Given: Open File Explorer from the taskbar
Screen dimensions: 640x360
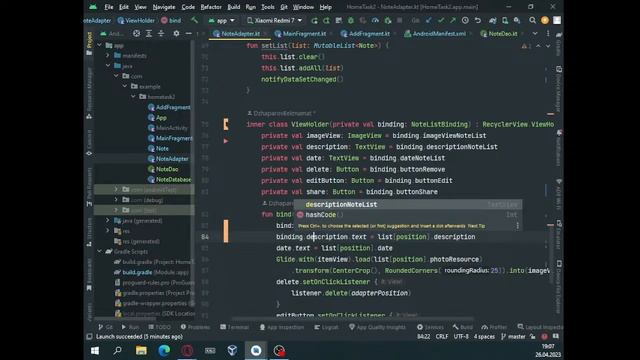Looking at the screenshot, I should point(141,351).
